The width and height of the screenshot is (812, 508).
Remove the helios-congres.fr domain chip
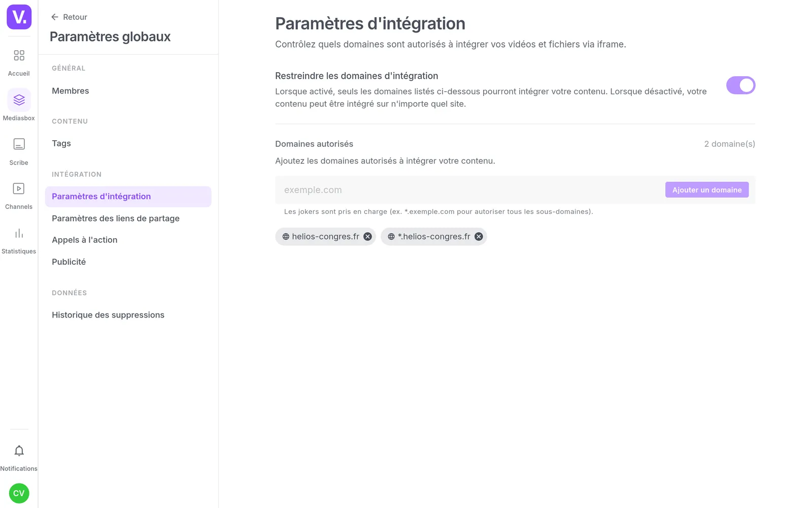367,237
